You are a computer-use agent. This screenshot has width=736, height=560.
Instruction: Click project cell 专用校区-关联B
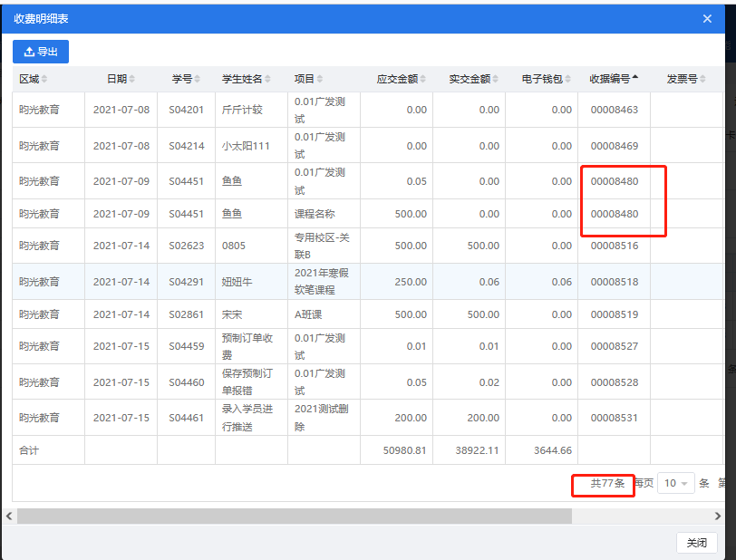coord(322,246)
